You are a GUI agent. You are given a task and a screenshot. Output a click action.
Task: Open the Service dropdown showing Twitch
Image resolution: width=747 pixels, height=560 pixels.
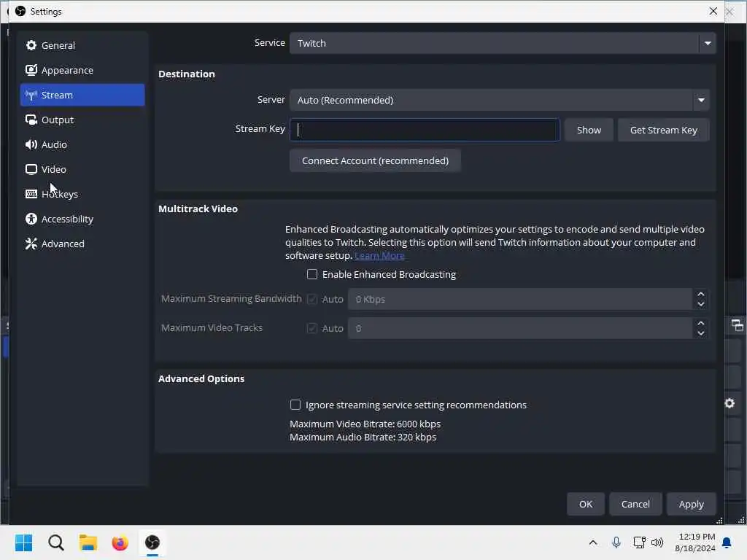click(x=502, y=43)
